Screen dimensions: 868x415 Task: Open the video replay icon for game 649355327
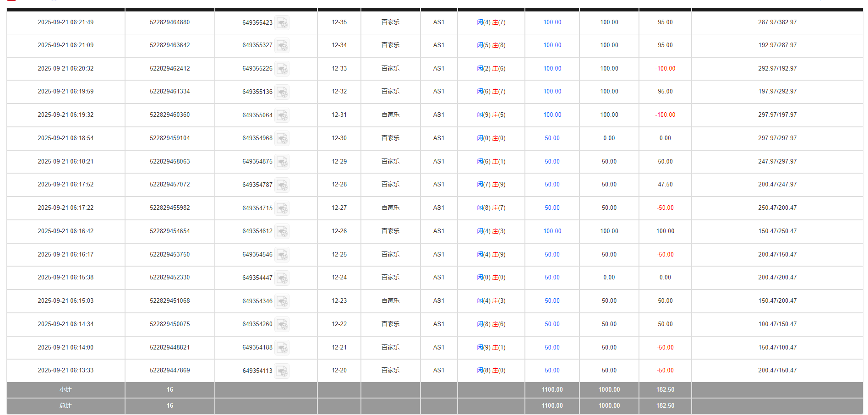283,46
